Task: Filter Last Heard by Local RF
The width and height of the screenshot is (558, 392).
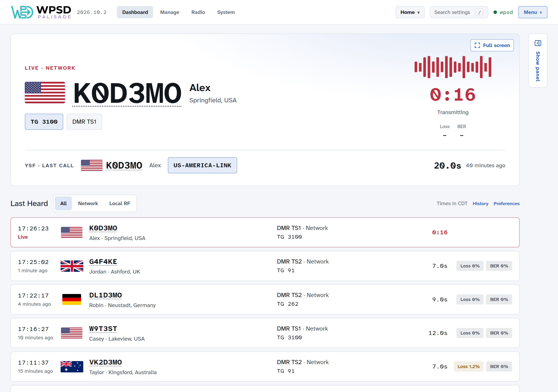Action: coord(120,203)
